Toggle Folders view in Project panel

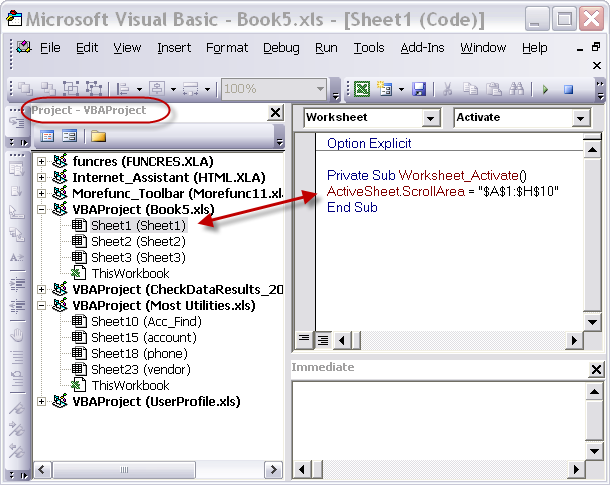click(x=98, y=136)
